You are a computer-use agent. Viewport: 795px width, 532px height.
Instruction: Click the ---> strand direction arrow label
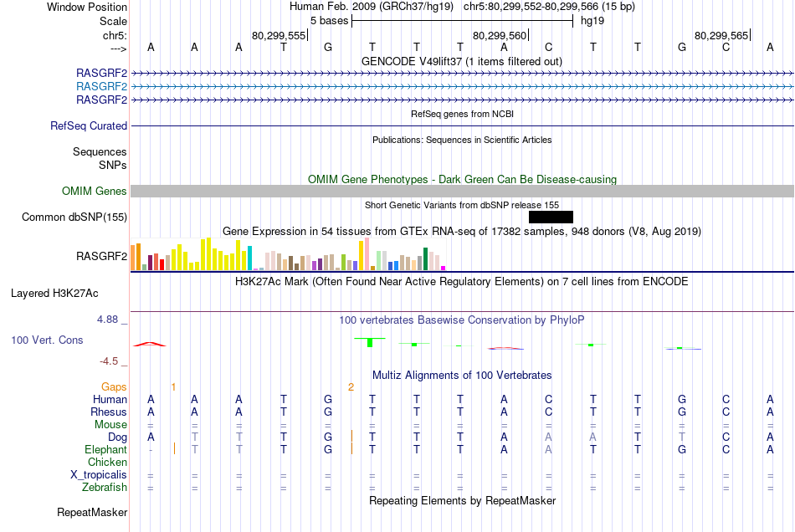[118, 49]
